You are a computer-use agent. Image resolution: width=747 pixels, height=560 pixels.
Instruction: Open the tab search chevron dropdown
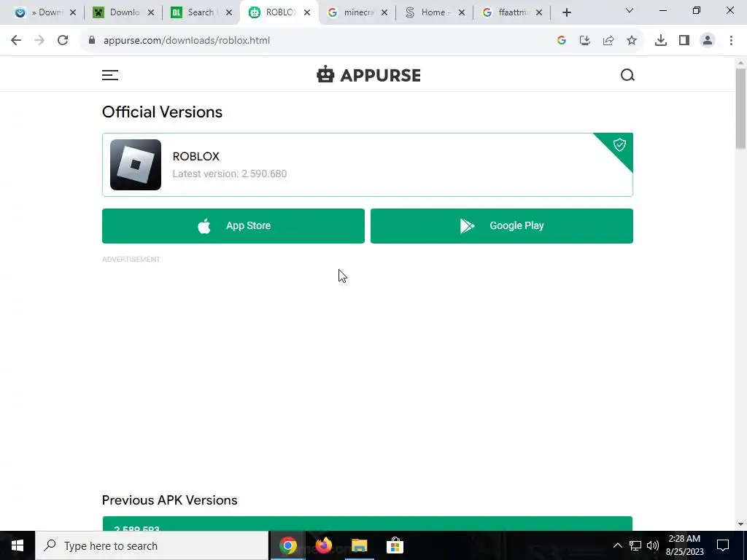[630, 10]
